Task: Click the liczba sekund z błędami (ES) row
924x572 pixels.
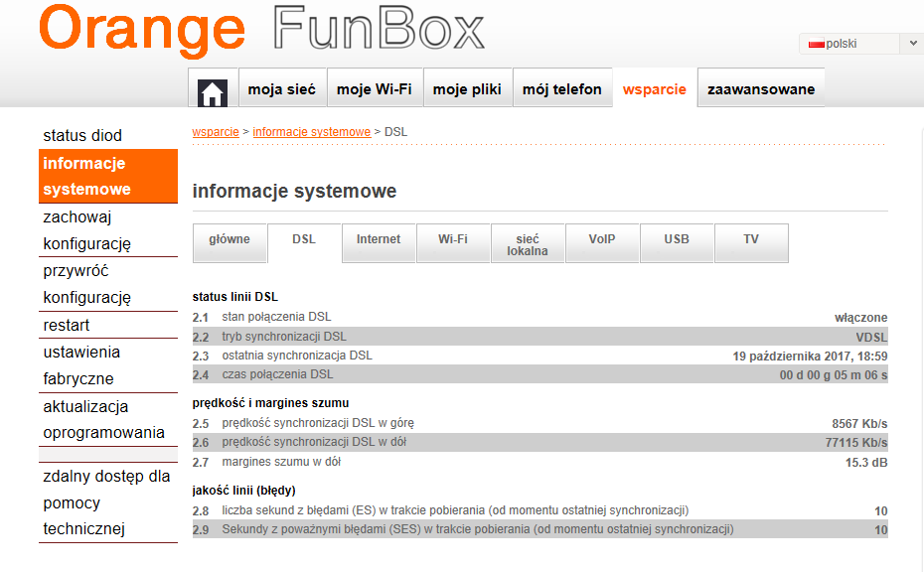Action: pyautogui.click(x=539, y=510)
